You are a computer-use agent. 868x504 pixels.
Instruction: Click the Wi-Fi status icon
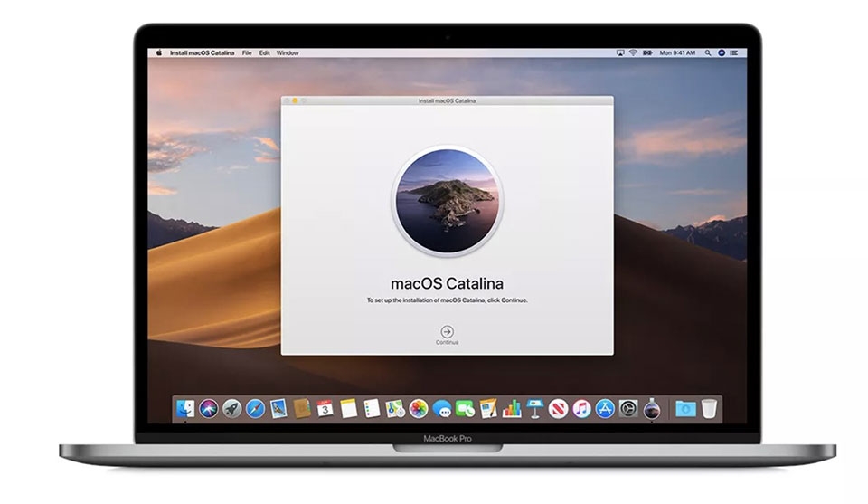click(x=633, y=53)
